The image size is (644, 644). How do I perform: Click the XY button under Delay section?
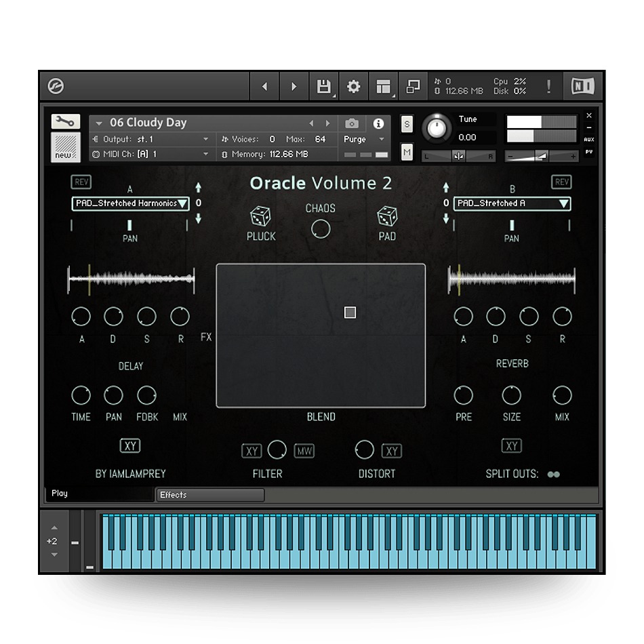click(130, 446)
